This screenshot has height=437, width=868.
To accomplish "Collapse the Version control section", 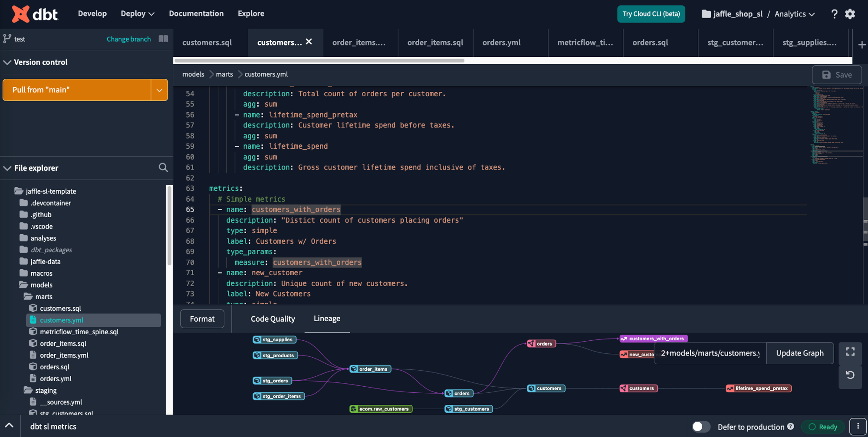I will coord(7,62).
